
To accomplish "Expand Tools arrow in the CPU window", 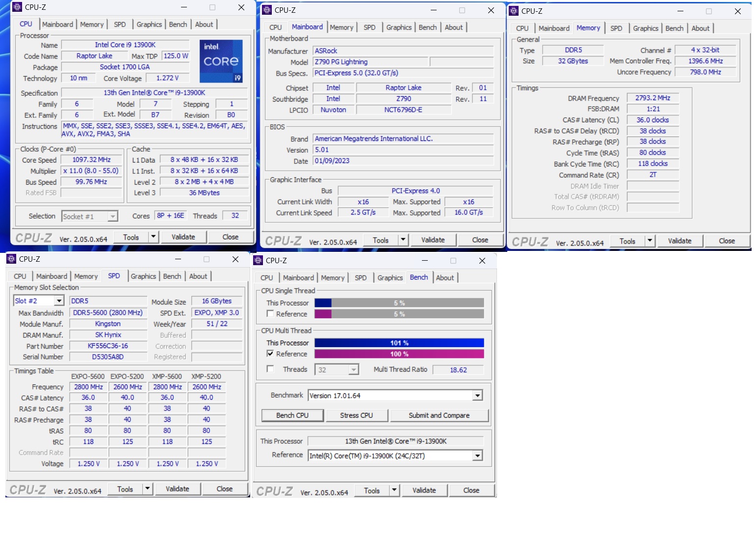I will [x=153, y=237].
